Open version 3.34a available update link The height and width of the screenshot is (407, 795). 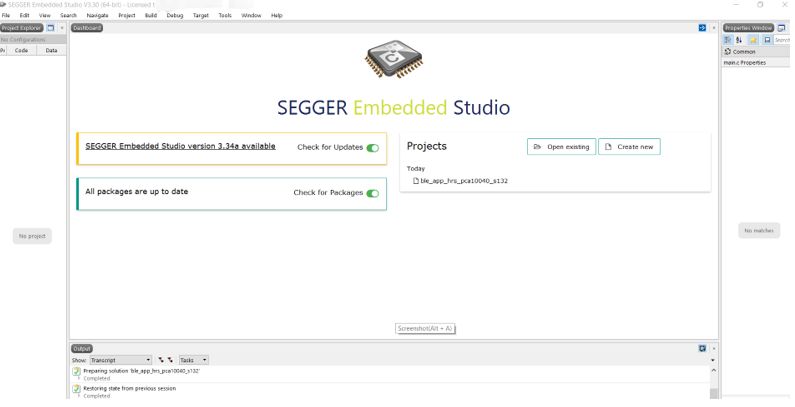[180, 146]
